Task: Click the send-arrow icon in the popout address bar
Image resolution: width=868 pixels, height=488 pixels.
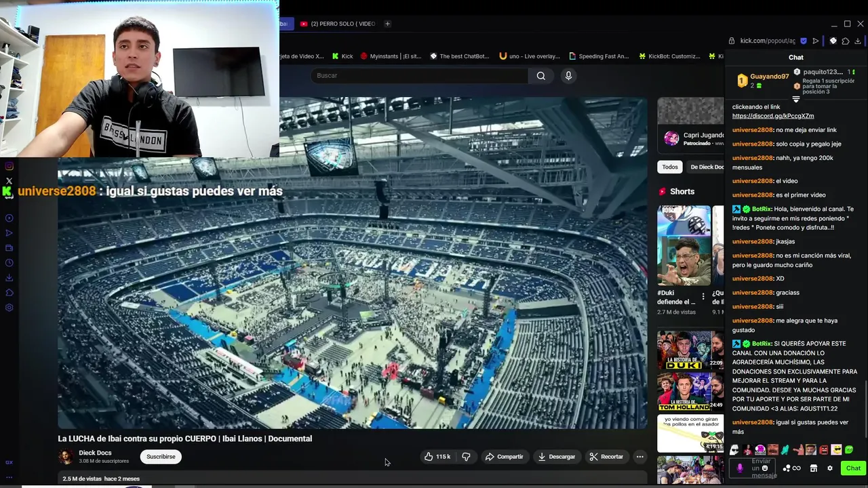Action: click(816, 41)
